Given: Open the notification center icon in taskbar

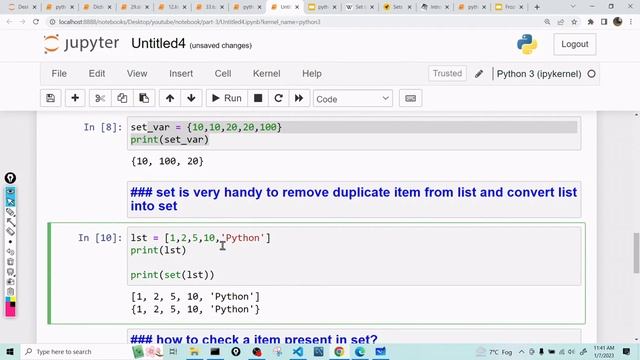Looking at the screenshot, I should [x=627, y=351].
